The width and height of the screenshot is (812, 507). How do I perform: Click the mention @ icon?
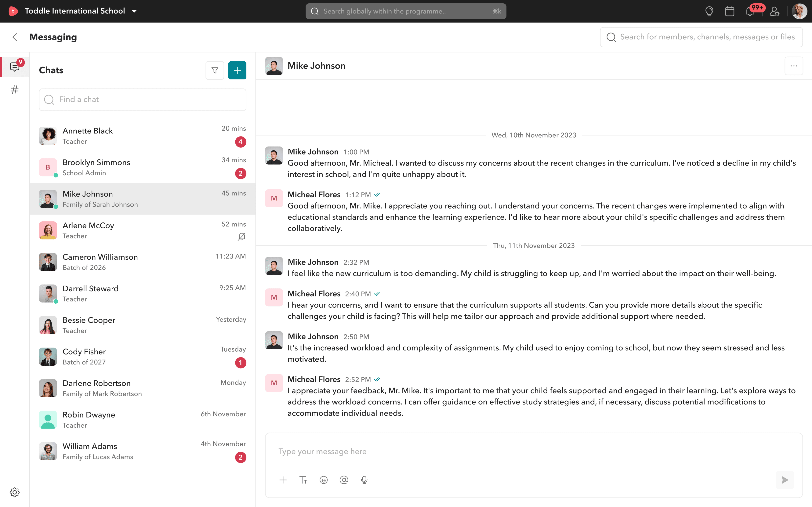point(344,480)
